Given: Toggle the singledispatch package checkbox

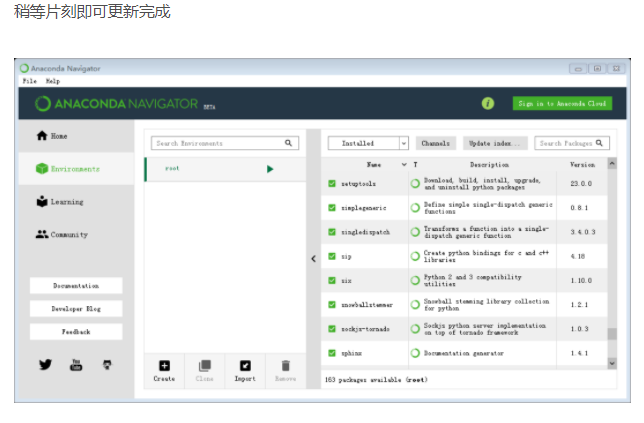Looking at the screenshot, I should (332, 232).
